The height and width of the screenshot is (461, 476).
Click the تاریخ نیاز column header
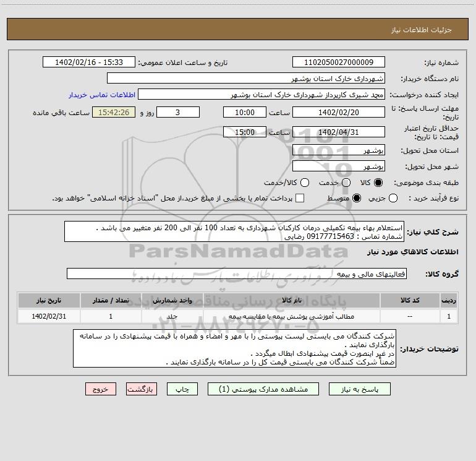coord(49,300)
